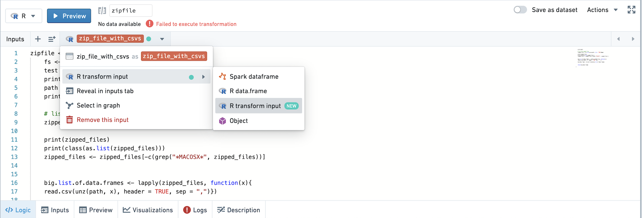The height and width of the screenshot is (218, 644).
Task: Click the right arrow to scroll inputs
Action: pos(633,39)
